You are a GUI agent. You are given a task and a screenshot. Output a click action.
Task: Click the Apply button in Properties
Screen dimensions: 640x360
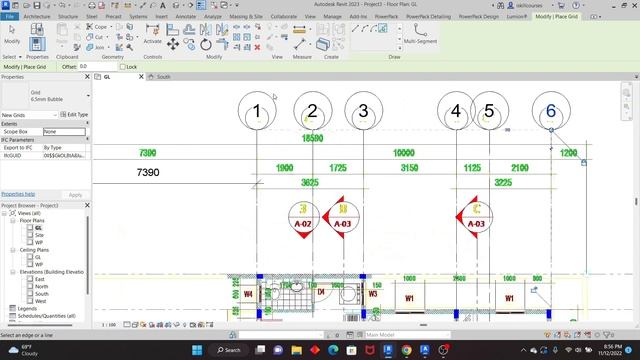(75, 195)
